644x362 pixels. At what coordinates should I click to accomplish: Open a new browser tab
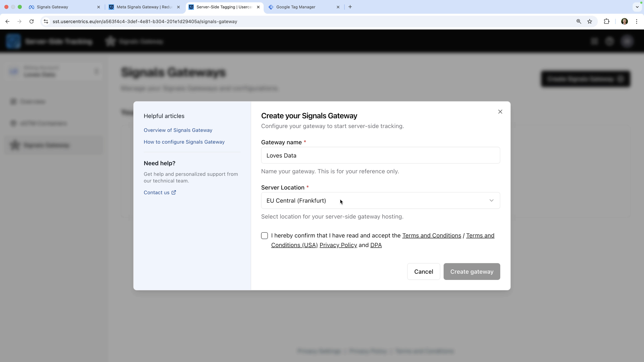click(350, 7)
